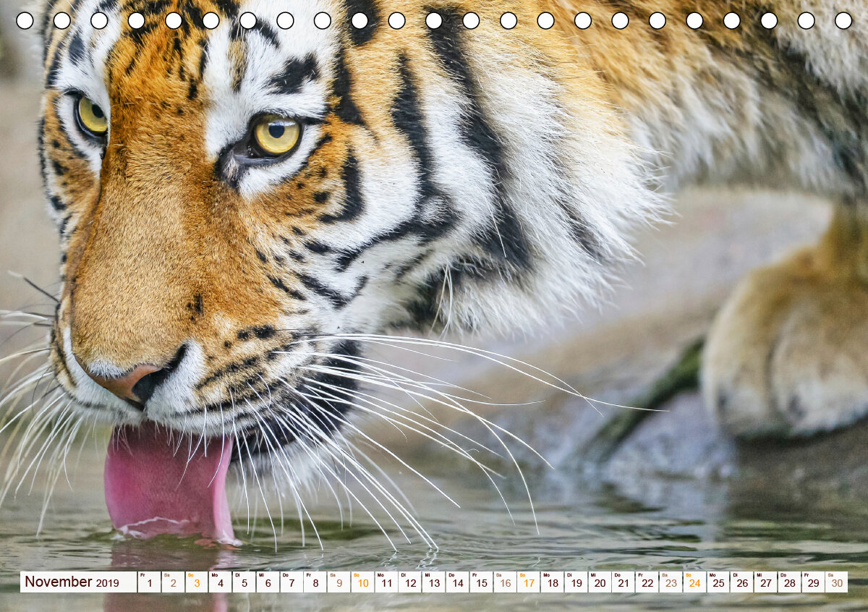Screen dimensions: 868x612
Task: Choose Saturday day 23 in the calendar strip
Action: (671, 582)
